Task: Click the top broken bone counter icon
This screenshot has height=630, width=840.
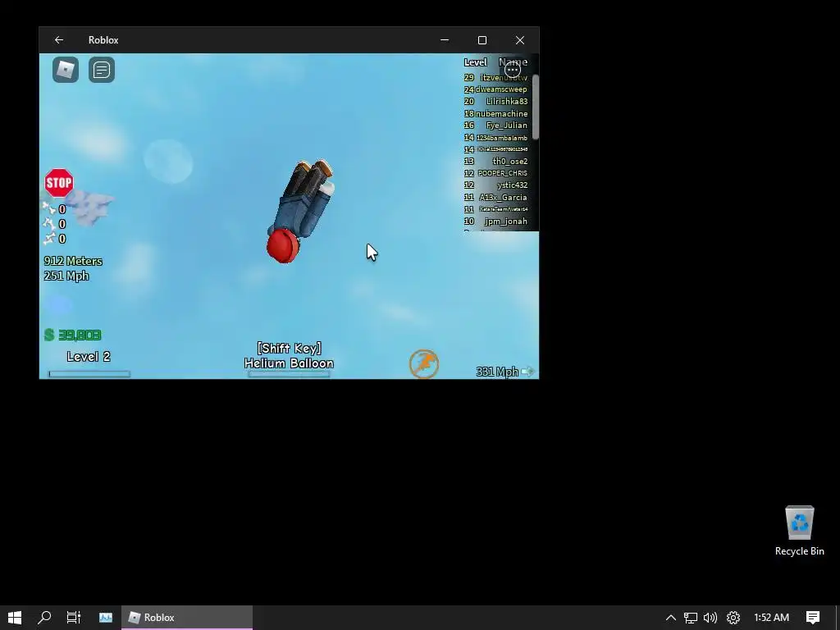Action: pos(49,208)
